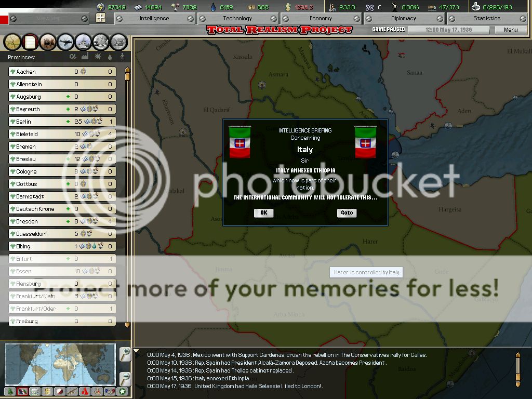Open the Diplomacy tab
Screen dimensions: 532x399
click(x=404, y=18)
